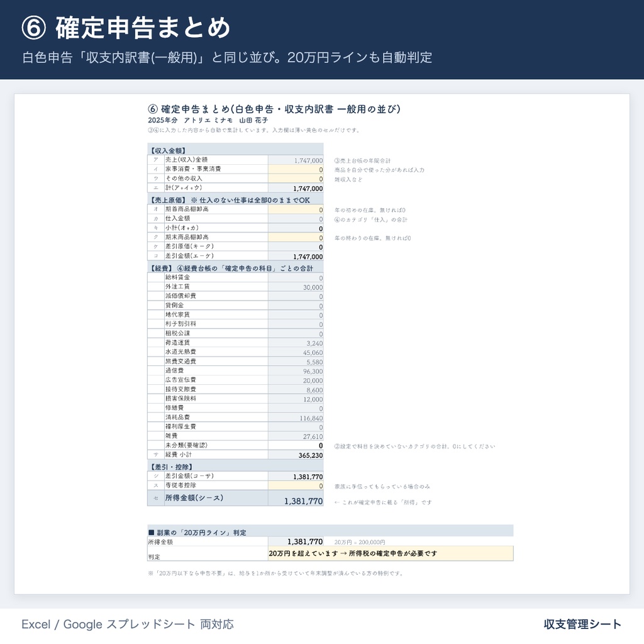The height and width of the screenshot is (644, 644).
Task: Click the 荷造運賃 value 3,240
Action: pos(314,343)
